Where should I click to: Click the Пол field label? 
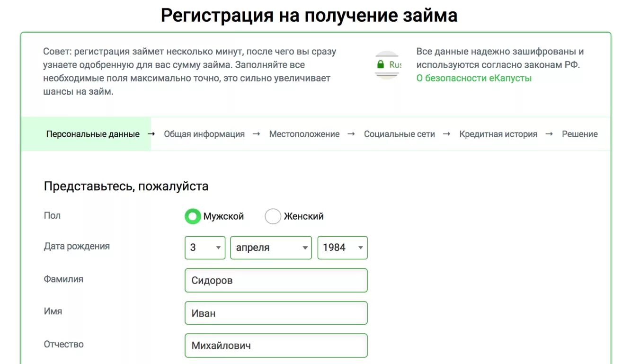(52, 215)
